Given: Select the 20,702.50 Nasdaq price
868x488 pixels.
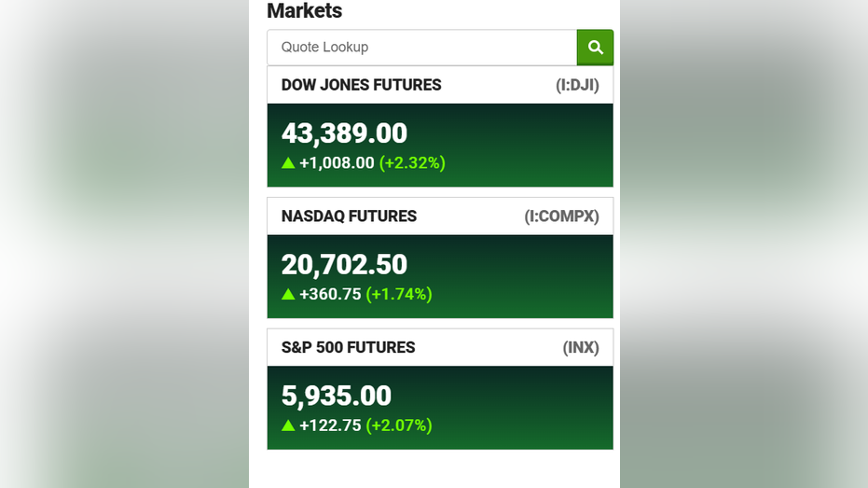Looking at the screenshot, I should tap(344, 264).
